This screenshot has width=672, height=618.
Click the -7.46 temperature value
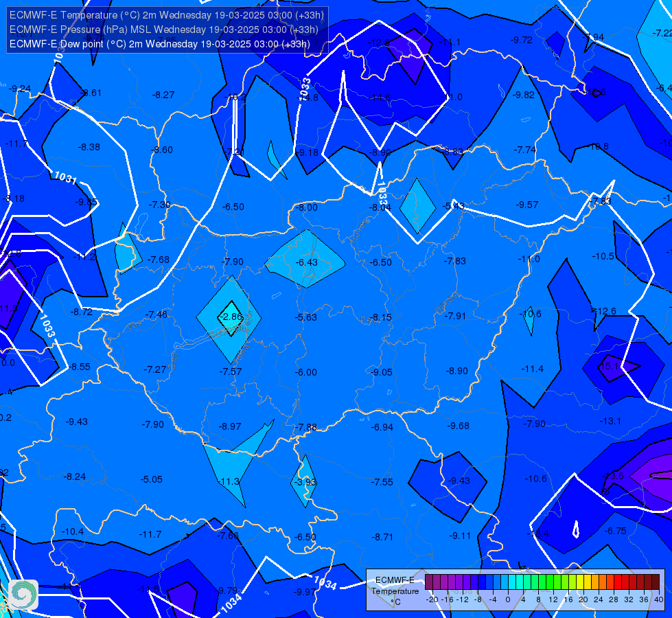[x=156, y=314]
